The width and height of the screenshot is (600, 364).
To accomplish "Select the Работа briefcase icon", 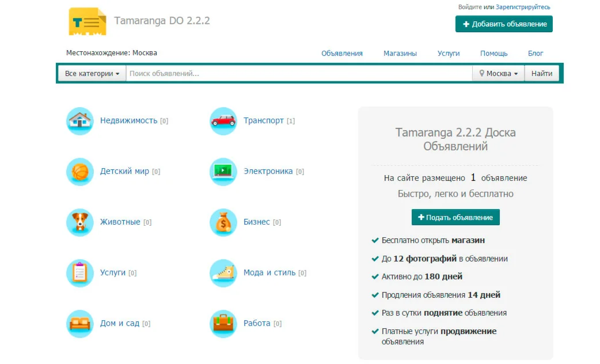I will [x=223, y=323].
